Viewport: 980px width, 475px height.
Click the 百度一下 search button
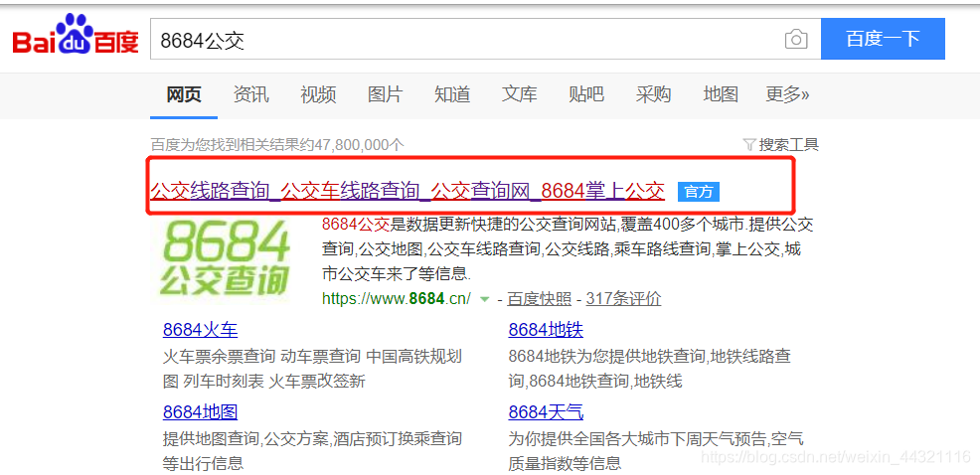pyautogui.click(x=883, y=39)
